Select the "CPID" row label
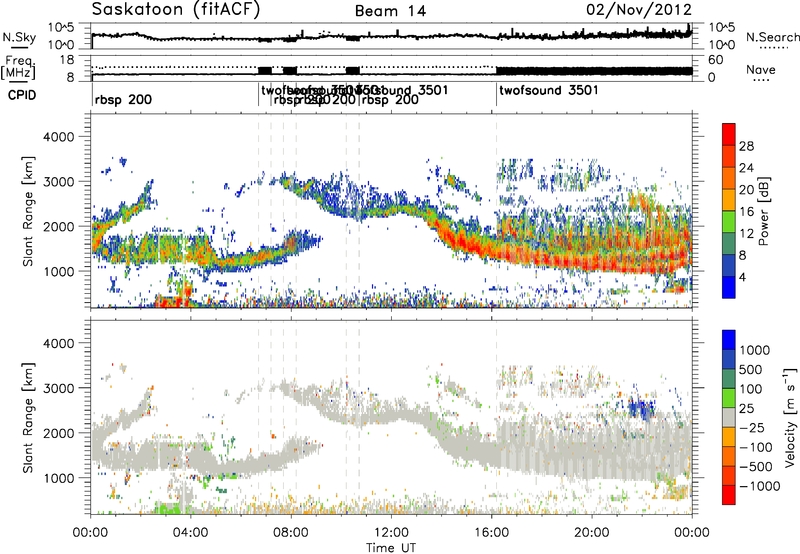The height and width of the screenshot is (554, 800). pos(22,95)
